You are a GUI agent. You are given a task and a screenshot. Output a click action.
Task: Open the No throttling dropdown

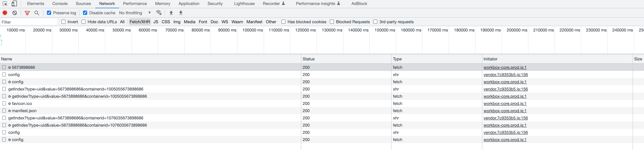(x=135, y=13)
